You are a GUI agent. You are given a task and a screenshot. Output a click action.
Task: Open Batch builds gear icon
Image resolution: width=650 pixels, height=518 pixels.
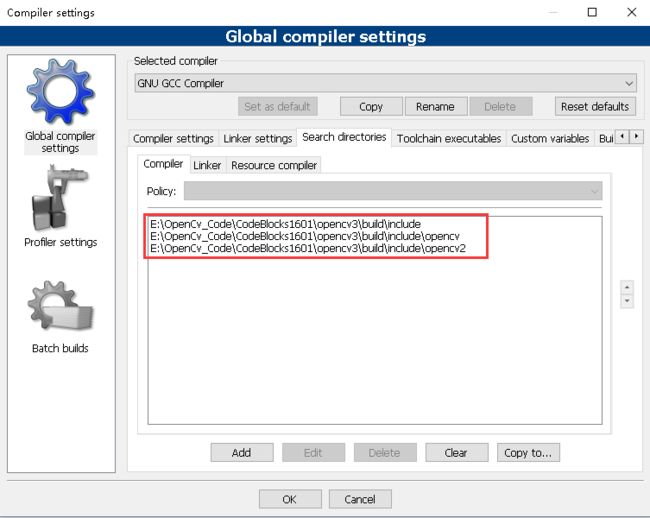click(61, 307)
